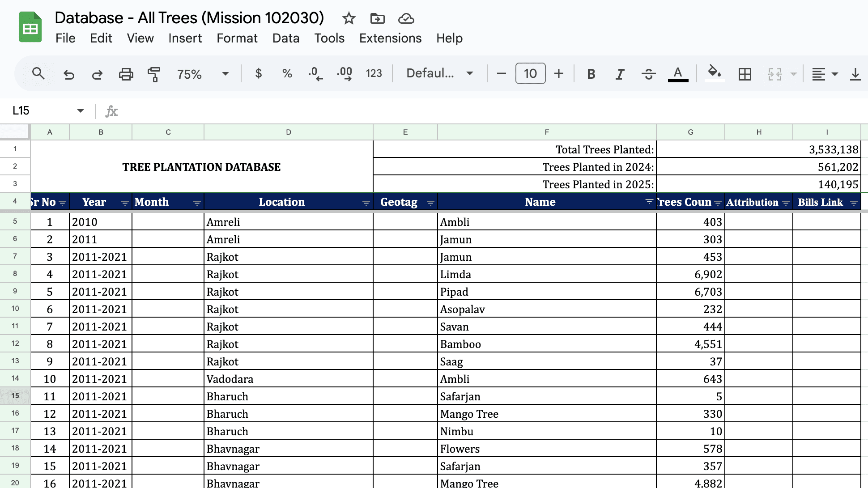Click the strikethrough formatting icon

(x=648, y=74)
